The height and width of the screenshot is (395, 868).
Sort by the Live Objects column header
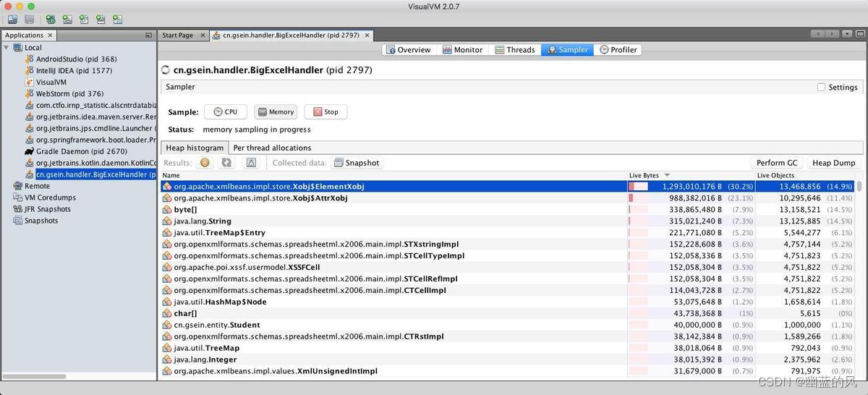(x=805, y=175)
